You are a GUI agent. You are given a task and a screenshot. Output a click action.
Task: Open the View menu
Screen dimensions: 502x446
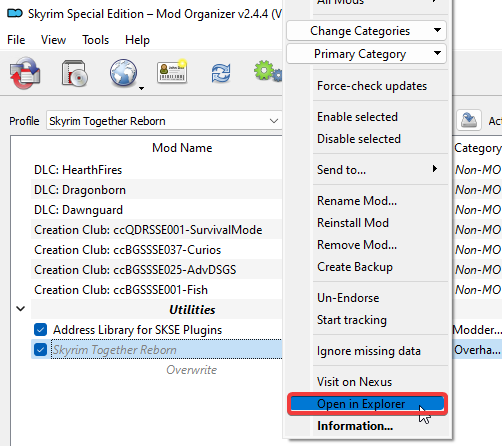pos(53,40)
